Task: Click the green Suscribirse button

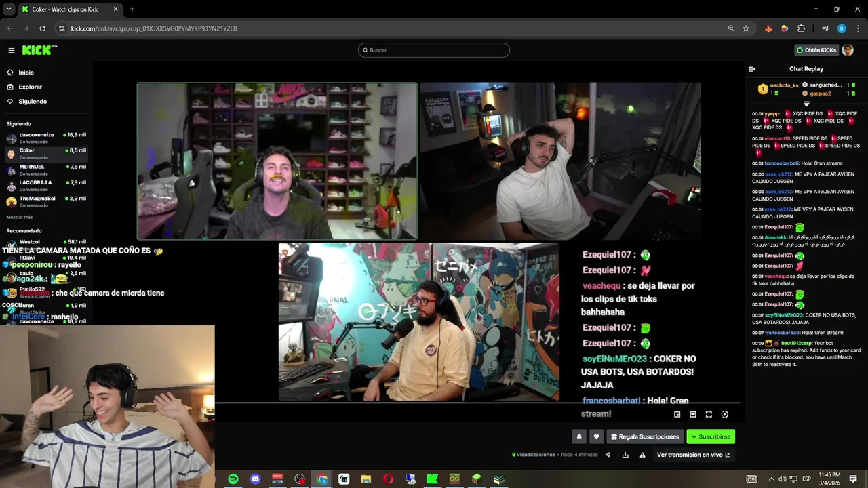Action: (711, 436)
